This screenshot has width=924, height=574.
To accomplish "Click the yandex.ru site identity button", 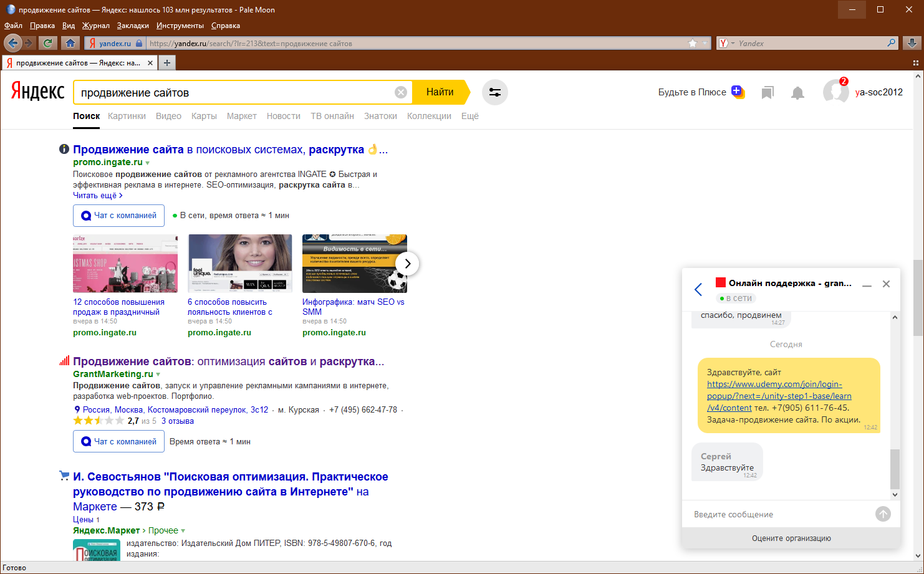I will tap(115, 43).
